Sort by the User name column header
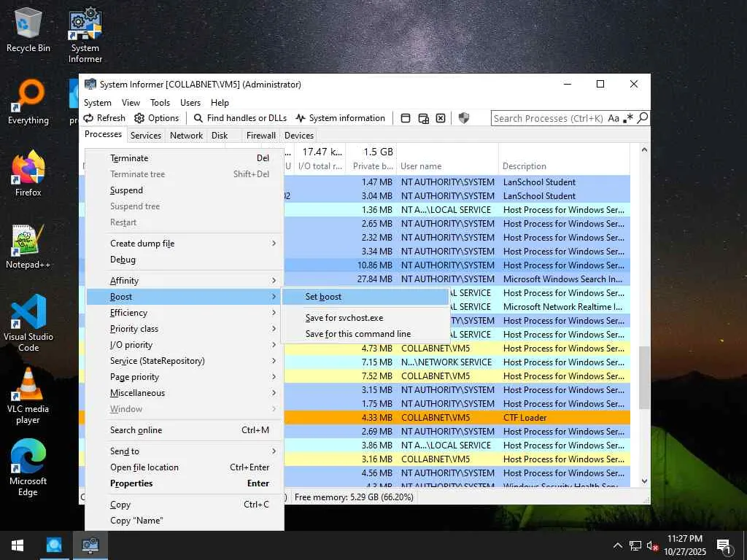This screenshot has height=560, width=747. (447, 166)
